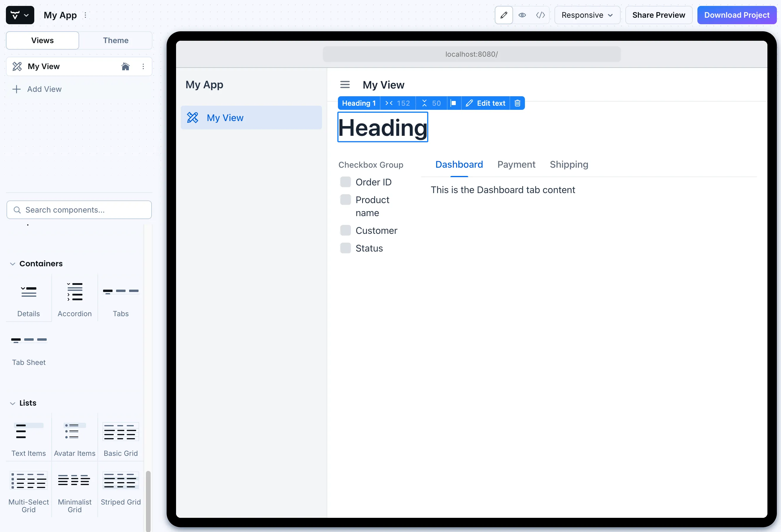This screenshot has width=781, height=532.
Task: Collapse the Containers section
Action: pos(13,264)
